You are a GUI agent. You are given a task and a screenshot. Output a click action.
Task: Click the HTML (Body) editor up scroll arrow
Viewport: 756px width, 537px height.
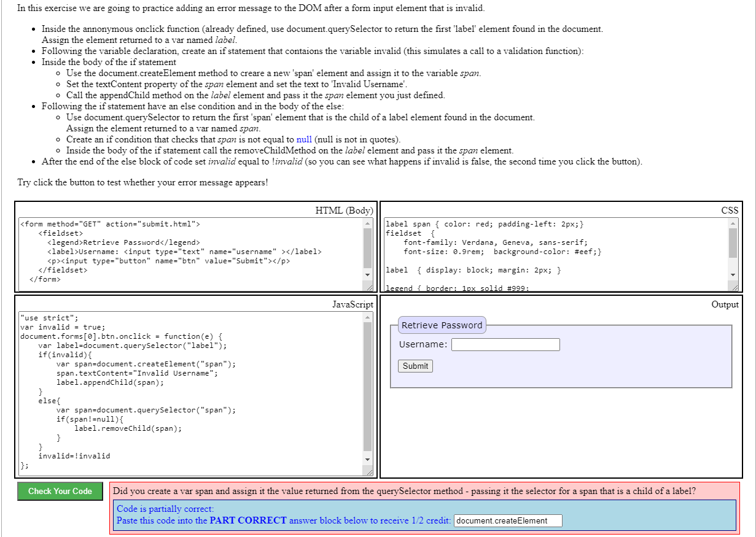coord(368,223)
